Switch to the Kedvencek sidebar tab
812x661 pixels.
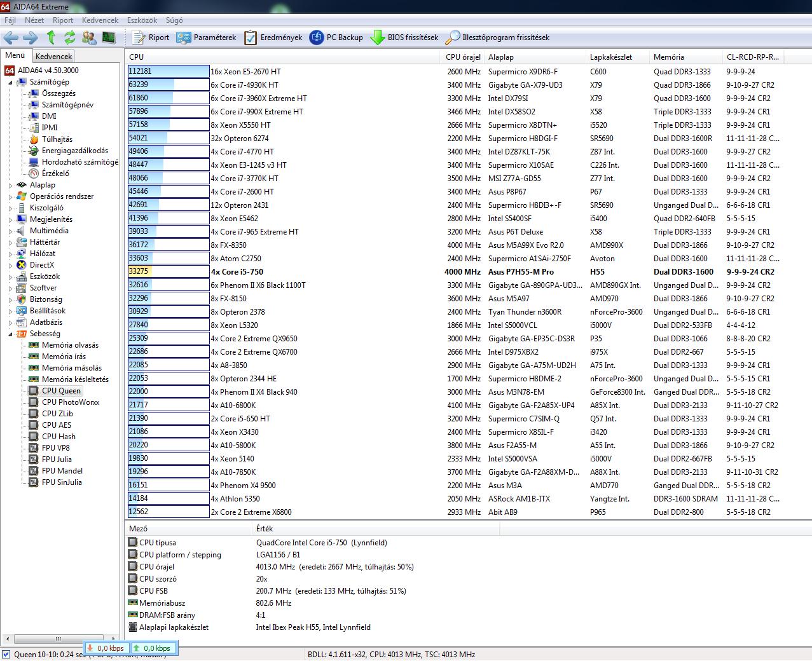(54, 57)
